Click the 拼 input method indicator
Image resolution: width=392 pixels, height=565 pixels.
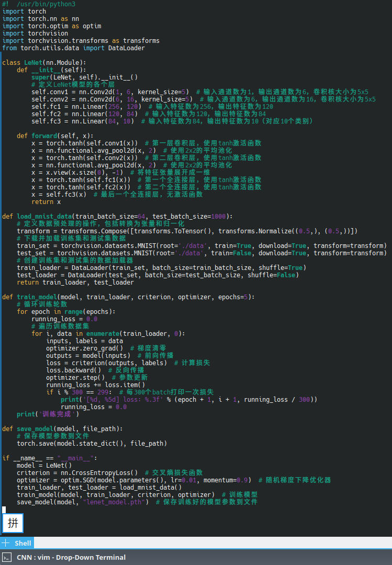[13, 523]
